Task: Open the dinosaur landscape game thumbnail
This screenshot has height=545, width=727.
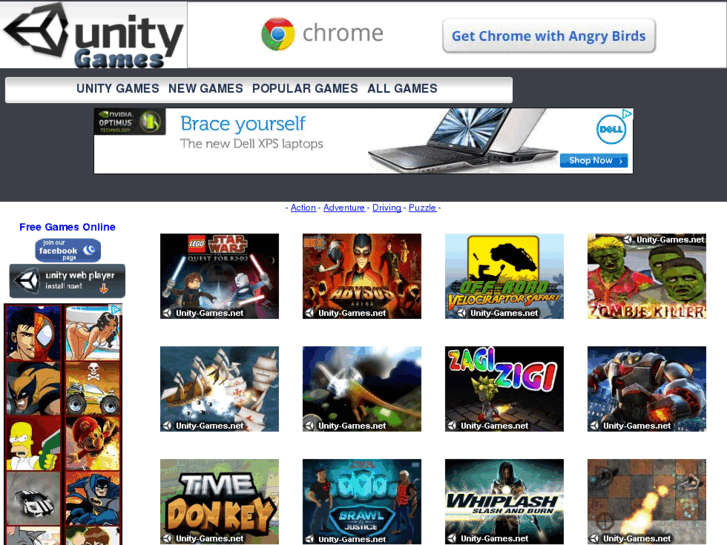Action: [x=362, y=389]
